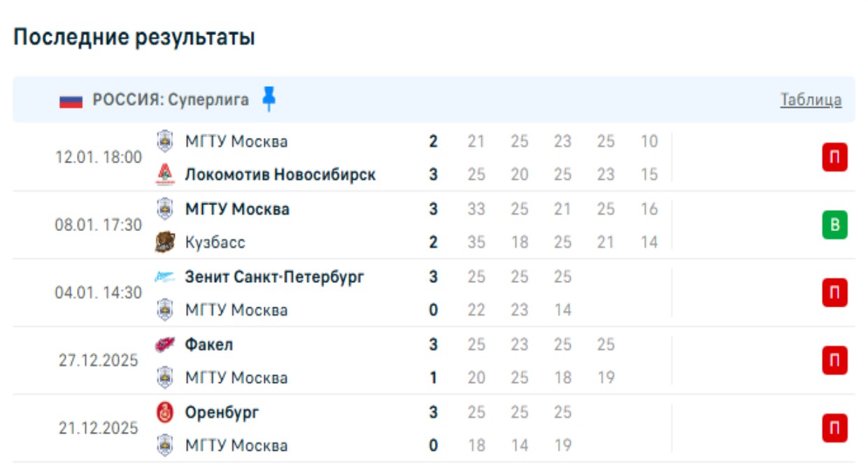
Task: Click the Кузбасс team logo
Action: tap(165, 242)
